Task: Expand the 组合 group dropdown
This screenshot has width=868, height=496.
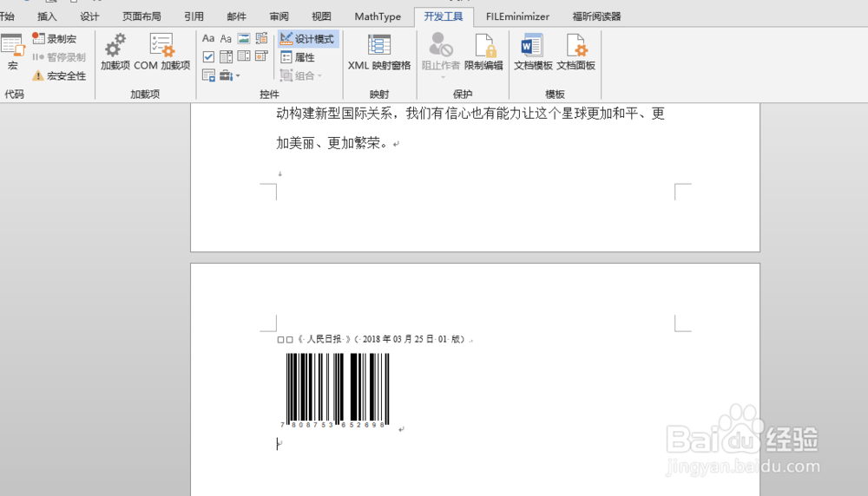Action: point(301,75)
